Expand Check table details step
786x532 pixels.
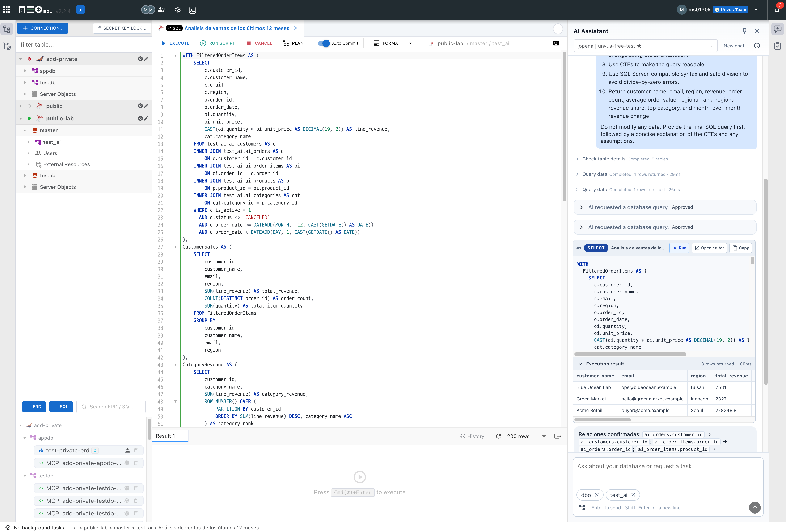(577, 159)
